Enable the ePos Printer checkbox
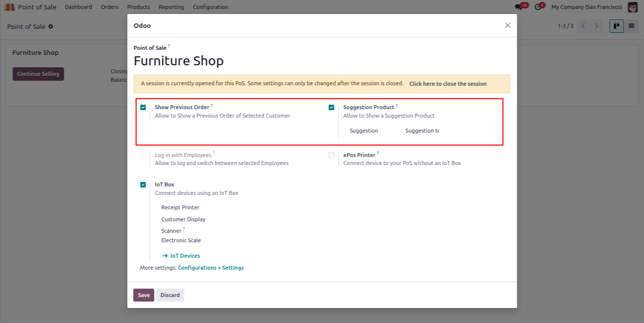Viewport: 644px width, 323px height. point(331,155)
